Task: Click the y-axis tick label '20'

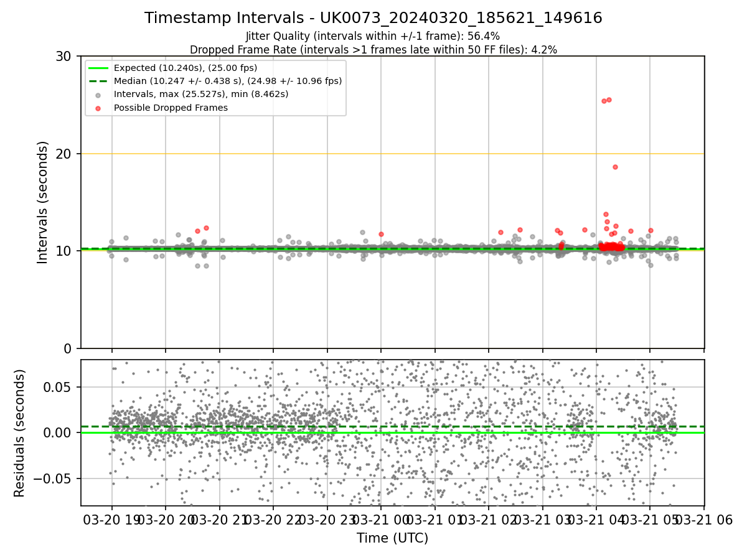Action: pyautogui.click(x=63, y=154)
